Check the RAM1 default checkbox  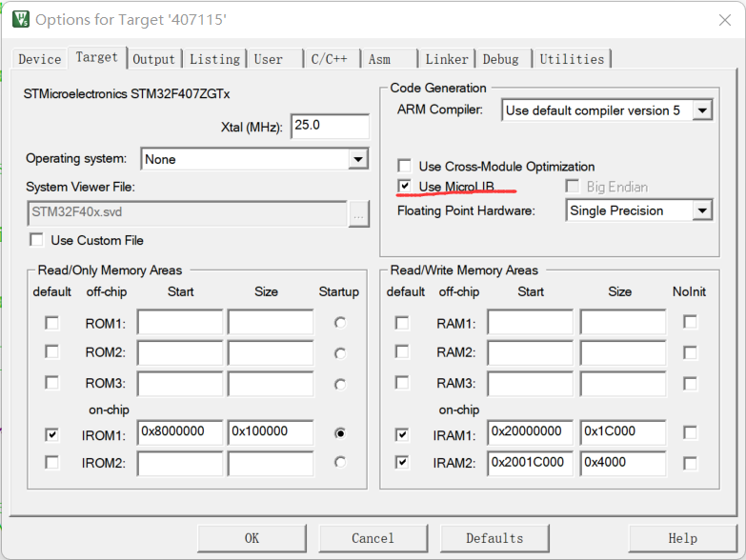[402, 323]
